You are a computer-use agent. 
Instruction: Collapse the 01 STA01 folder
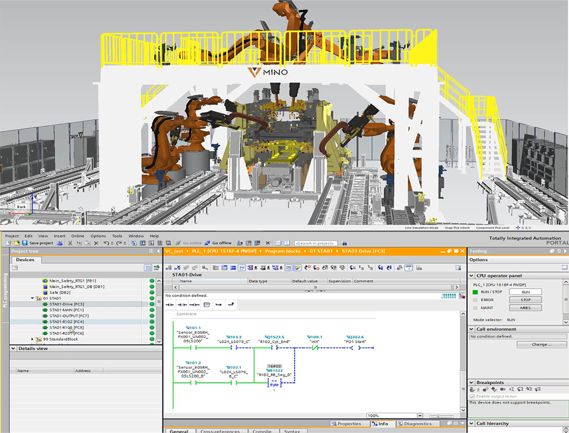(33, 298)
